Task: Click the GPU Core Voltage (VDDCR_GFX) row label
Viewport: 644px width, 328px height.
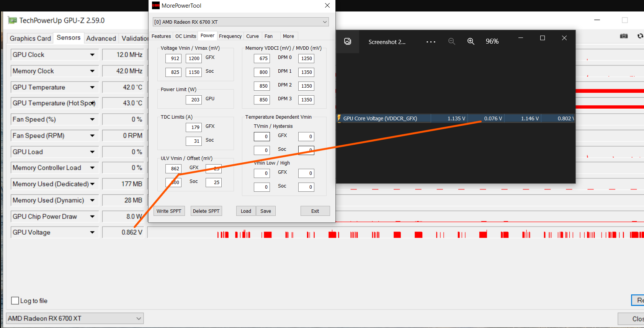Action: (380, 118)
